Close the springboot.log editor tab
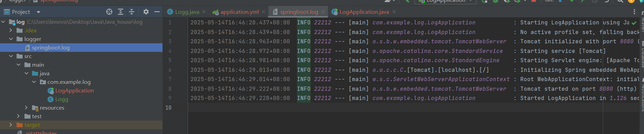The image size is (644, 134). (x=323, y=12)
